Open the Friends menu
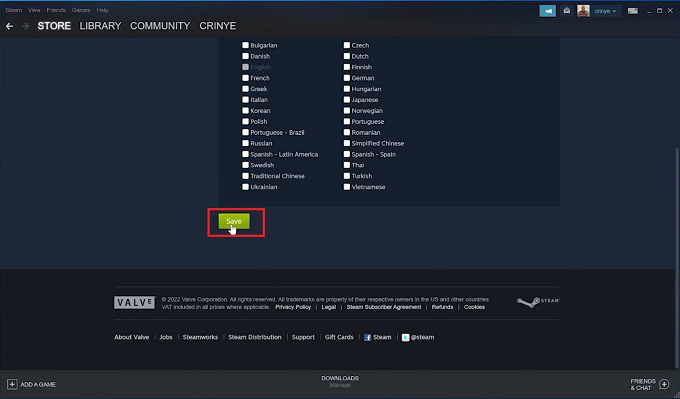This screenshot has height=399, width=680. [56, 10]
